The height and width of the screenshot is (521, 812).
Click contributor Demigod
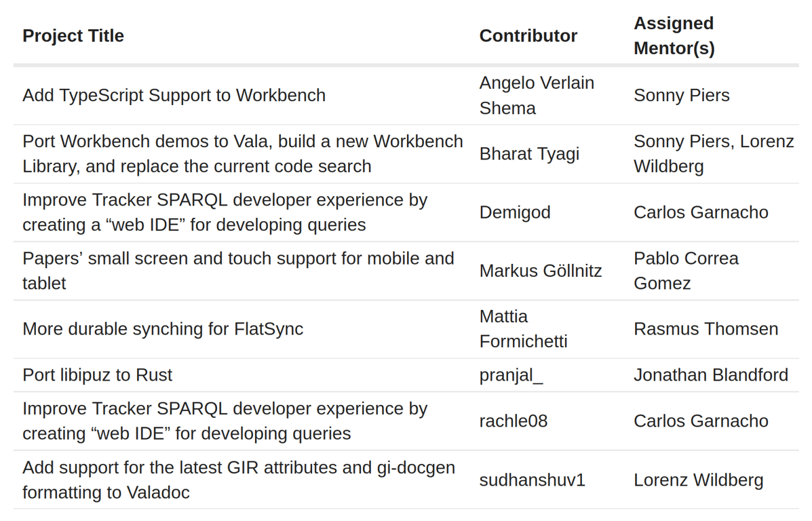tap(515, 212)
